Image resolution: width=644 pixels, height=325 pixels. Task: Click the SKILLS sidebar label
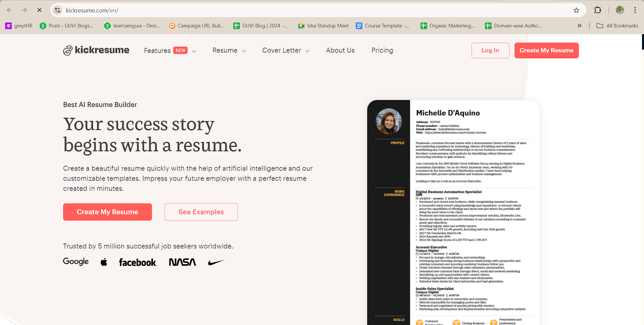[399, 320]
